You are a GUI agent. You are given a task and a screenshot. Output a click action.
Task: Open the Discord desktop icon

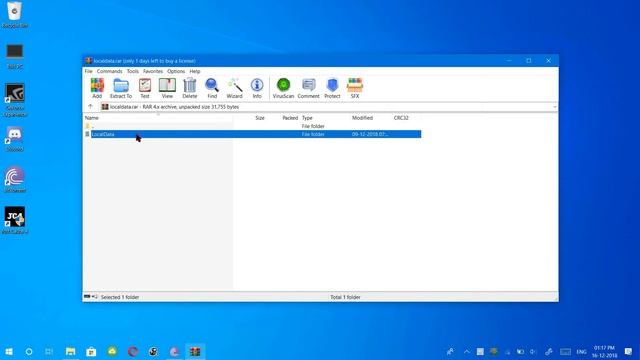(x=15, y=139)
